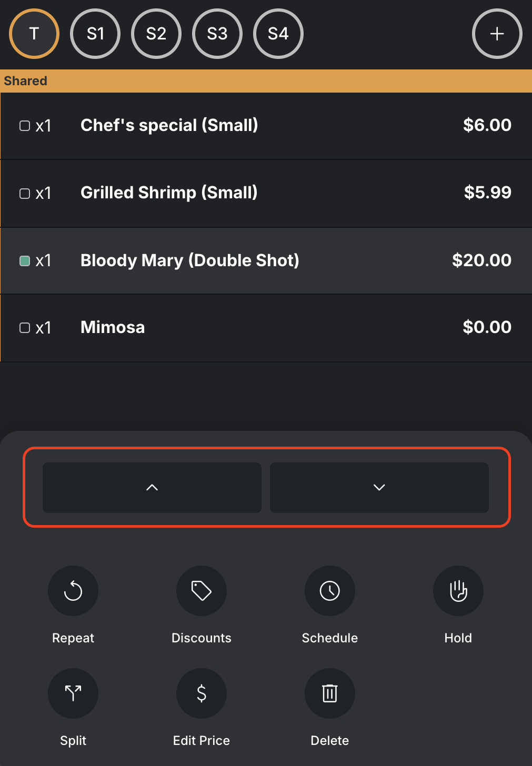Choose the Split arrows icon
This screenshot has width=532, height=766.
[73, 693]
